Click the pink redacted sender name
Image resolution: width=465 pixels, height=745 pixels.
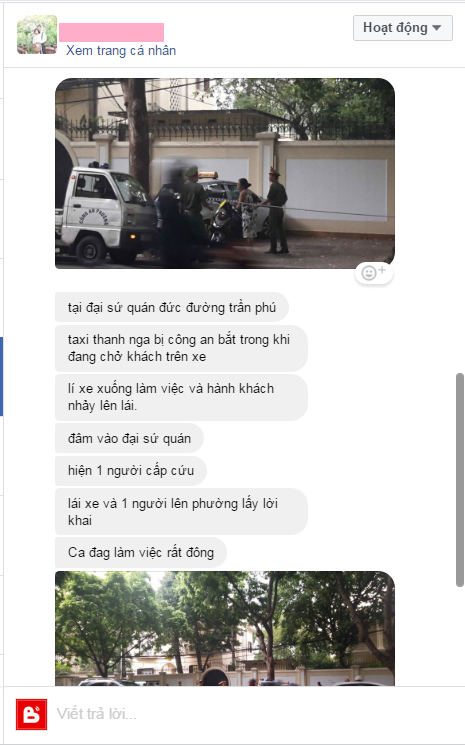click(x=112, y=32)
